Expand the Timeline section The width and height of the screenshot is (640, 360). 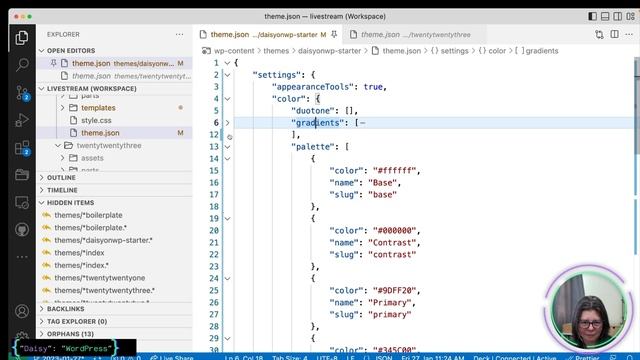pos(42,190)
